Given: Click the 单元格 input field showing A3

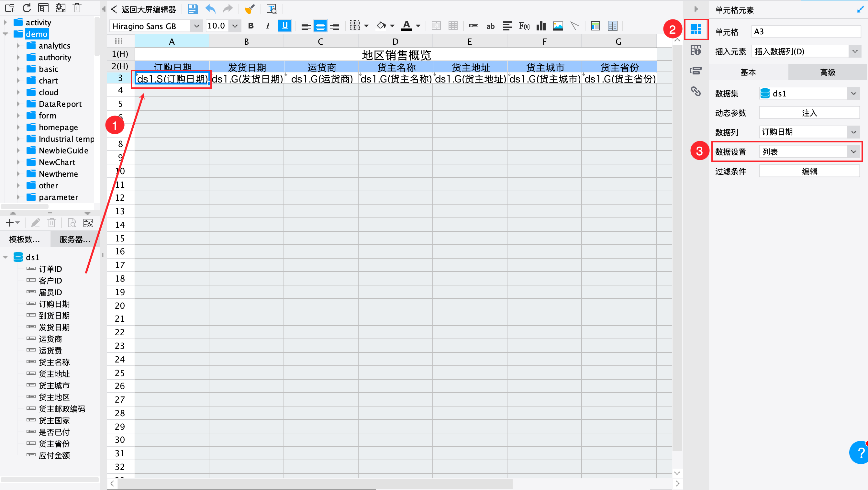Looking at the screenshot, I should point(806,32).
